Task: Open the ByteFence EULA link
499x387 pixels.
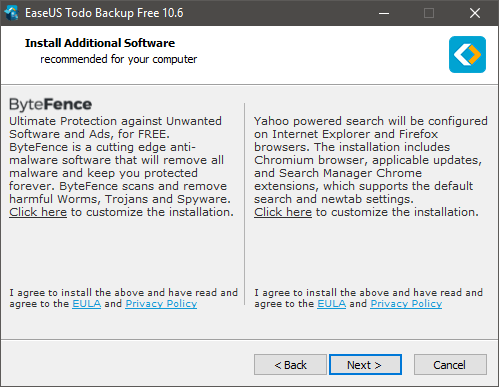Action: pos(87,304)
